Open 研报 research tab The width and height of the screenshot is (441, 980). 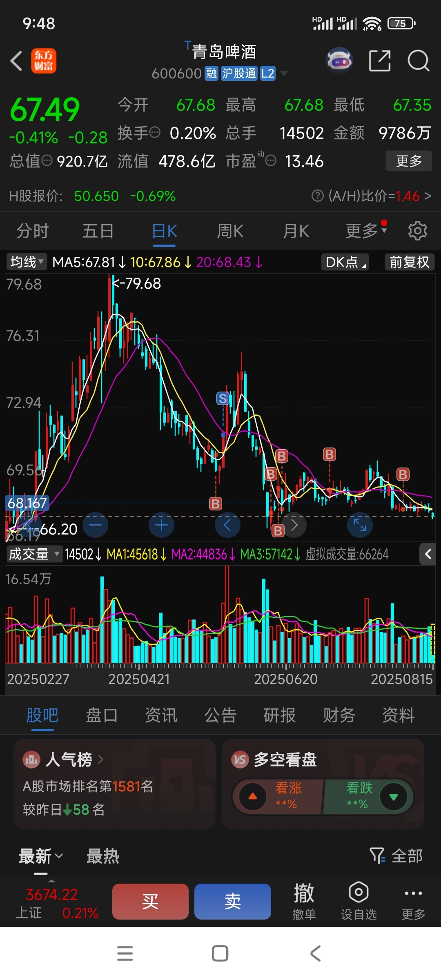point(280,715)
